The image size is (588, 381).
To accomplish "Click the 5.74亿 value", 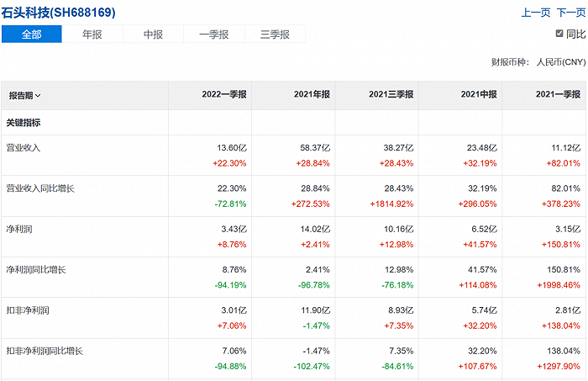I will (484, 310).
